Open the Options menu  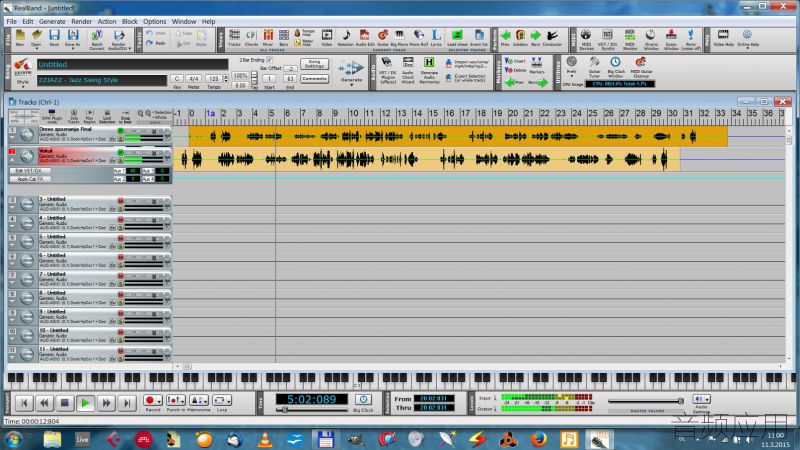155,21
